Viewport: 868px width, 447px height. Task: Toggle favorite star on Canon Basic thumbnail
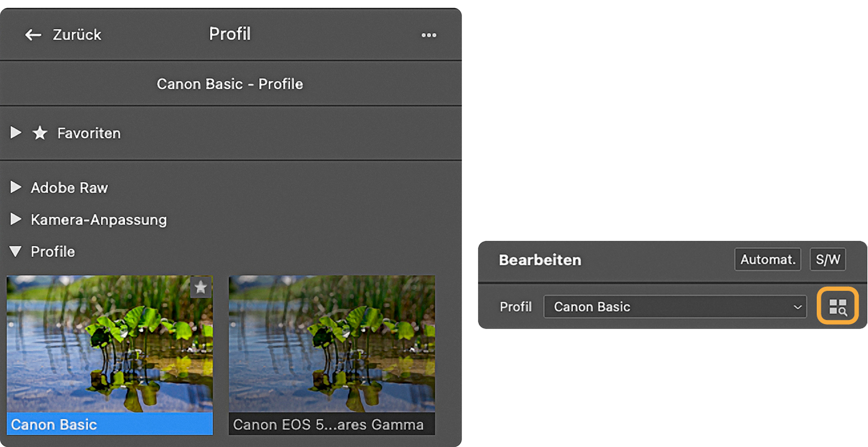[x=201, y=287]
